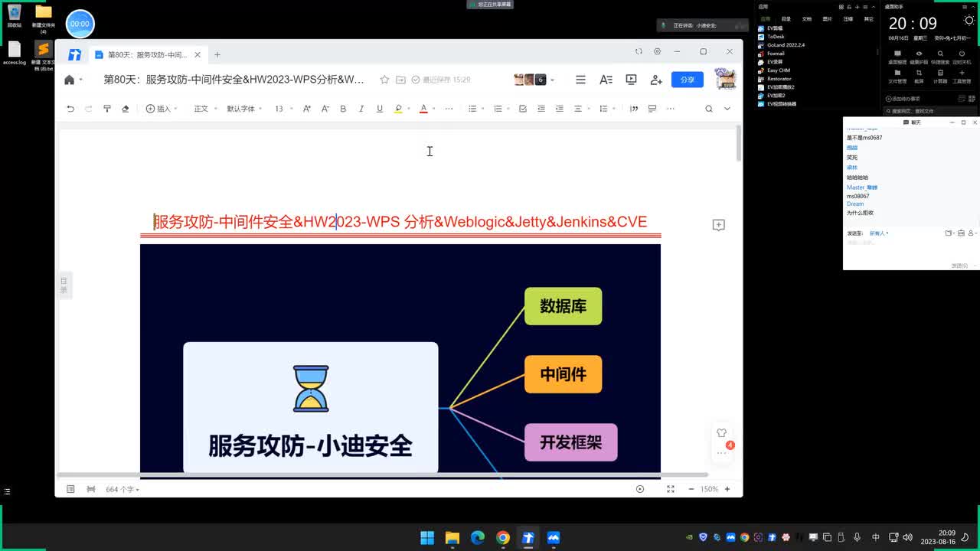Toggle italic formatting
The width and height of the screenshot is (980, 551).
point(361,109)
